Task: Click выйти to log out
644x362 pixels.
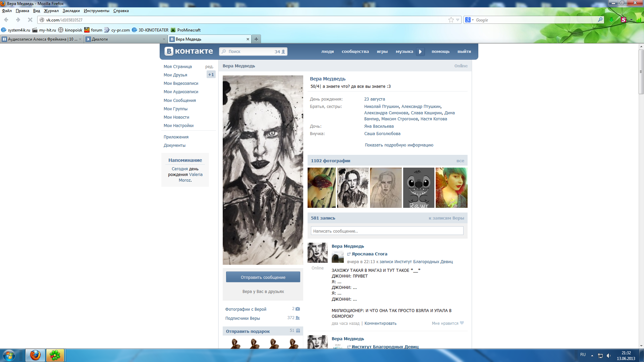Action: click(x=464, y=52)
